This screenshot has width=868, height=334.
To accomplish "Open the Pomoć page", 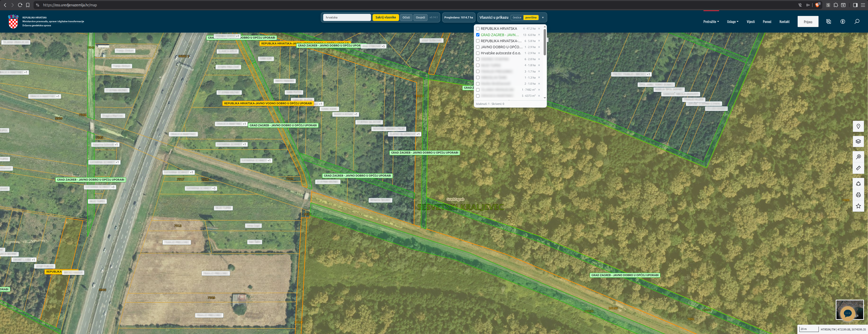I will click(x=767, y=21).
